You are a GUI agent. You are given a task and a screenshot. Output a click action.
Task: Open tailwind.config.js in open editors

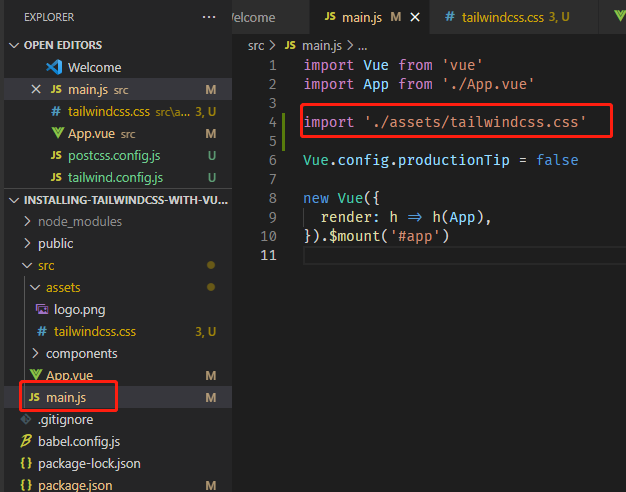coord(115,178)
